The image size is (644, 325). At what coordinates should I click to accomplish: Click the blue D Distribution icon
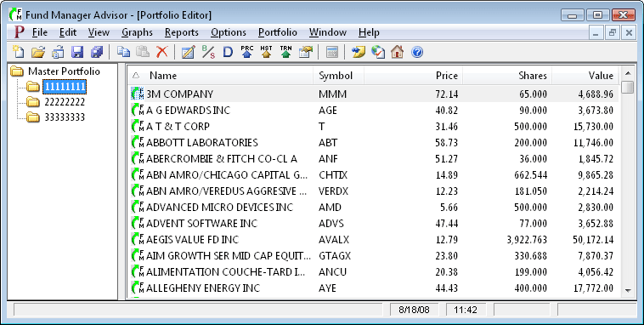228,52
